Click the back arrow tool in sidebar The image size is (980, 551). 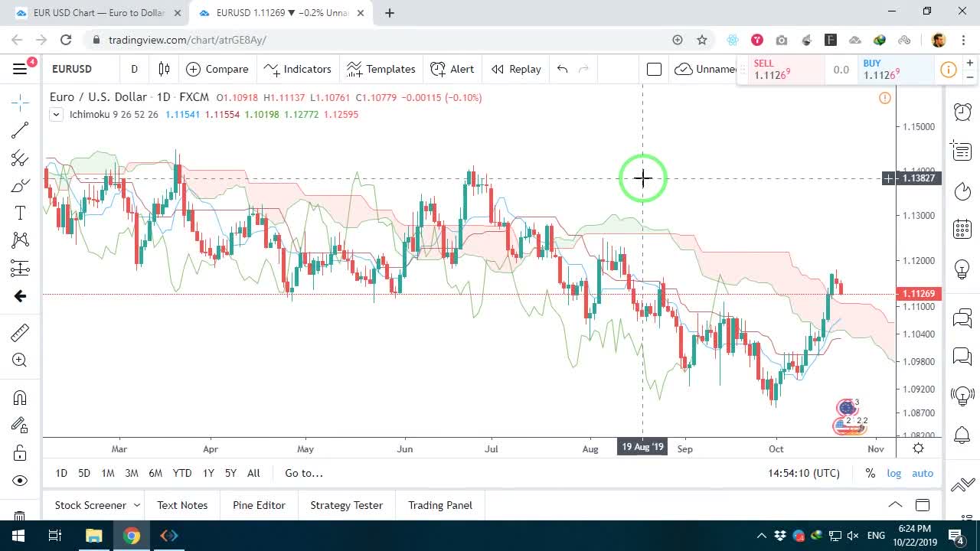click(x=20, y=296)
